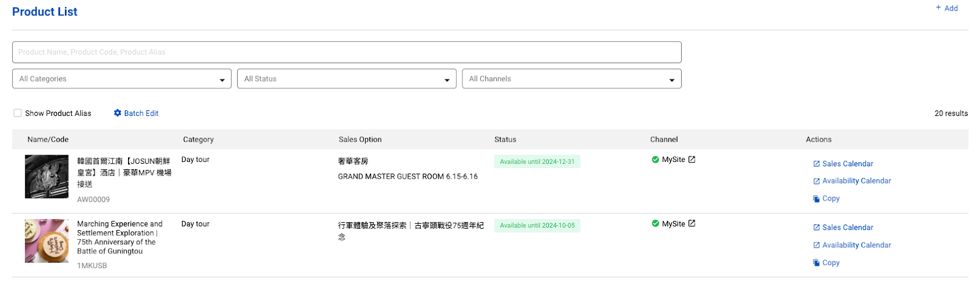
Task: Open Availability Calendar for AW00009
Action: coord(856,181)
